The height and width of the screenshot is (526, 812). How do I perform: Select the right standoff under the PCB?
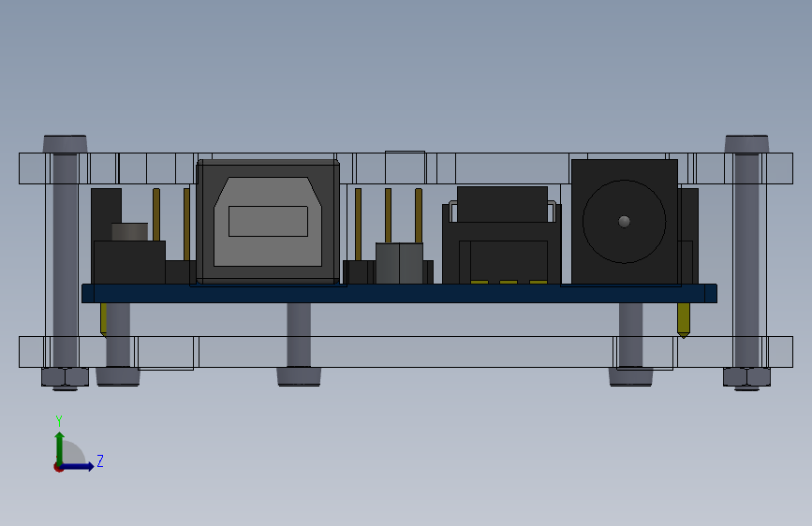pyautogui.click(x=630, y=334)
